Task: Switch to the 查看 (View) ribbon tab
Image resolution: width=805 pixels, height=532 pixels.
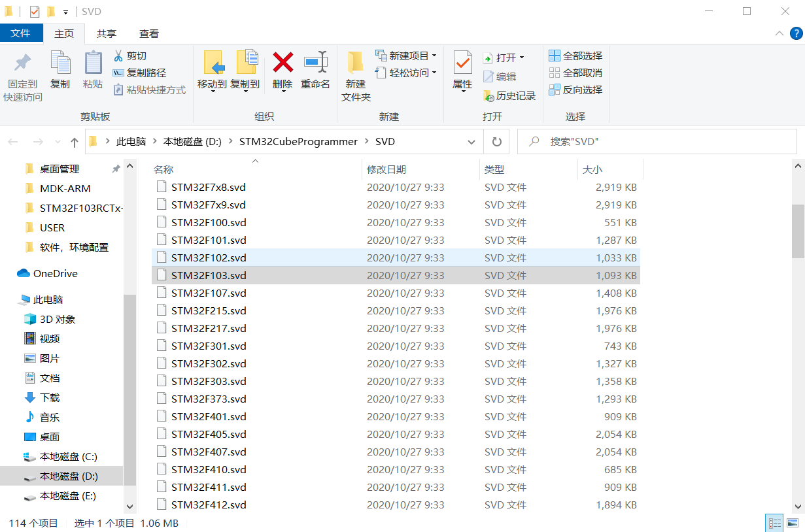Action: pyautogui.click(x=149, y=33)
